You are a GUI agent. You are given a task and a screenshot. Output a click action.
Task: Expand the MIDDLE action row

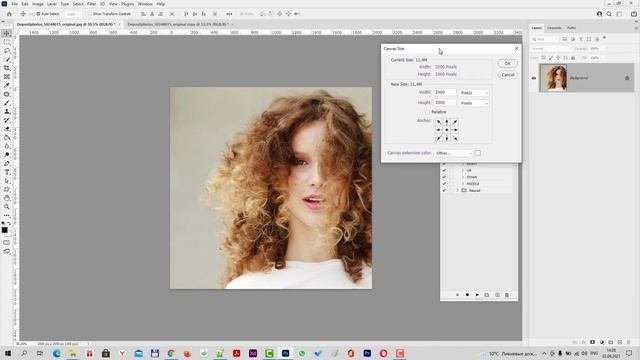pos(463,184)
